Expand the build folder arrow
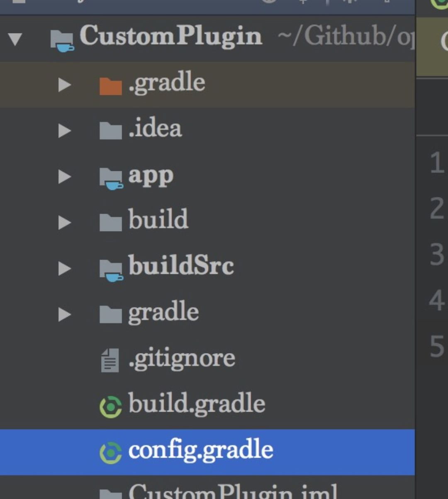The image size is (448, 499). click(x=64, y=223)
